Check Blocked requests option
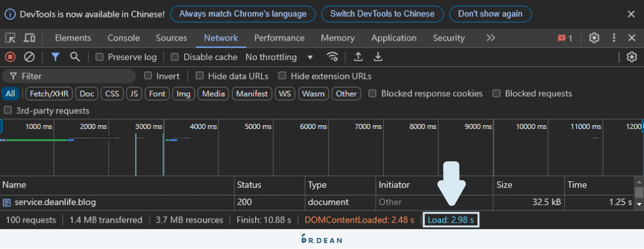Screen dimensions: 644x249 click(496, 94)
